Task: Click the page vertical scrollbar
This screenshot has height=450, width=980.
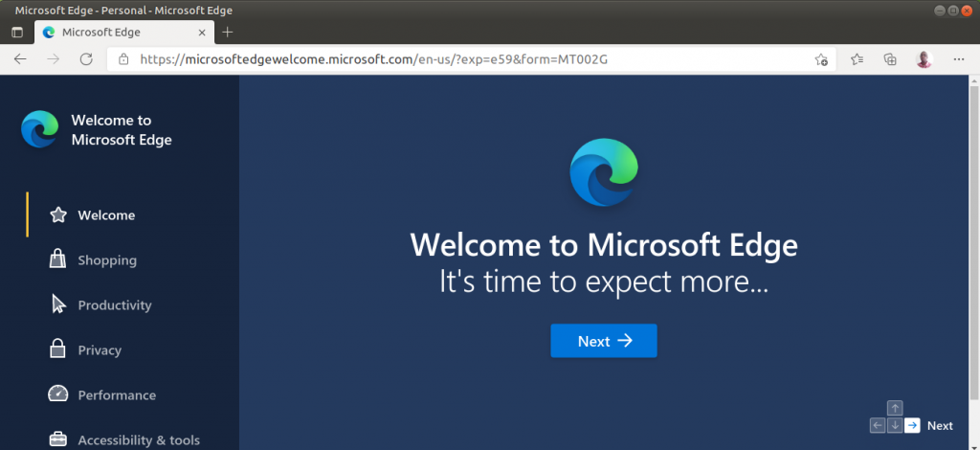Action: coord(973,242)
